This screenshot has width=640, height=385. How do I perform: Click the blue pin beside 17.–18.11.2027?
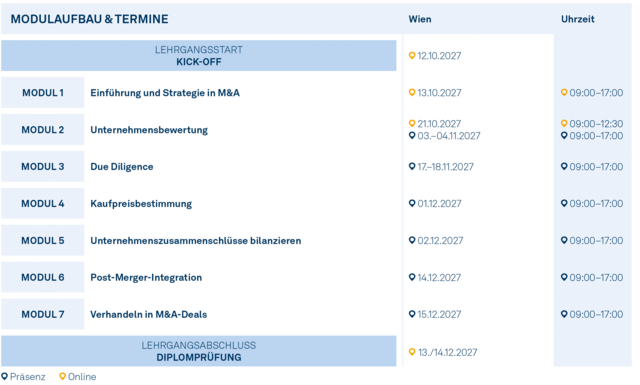[x=412, y=166]
